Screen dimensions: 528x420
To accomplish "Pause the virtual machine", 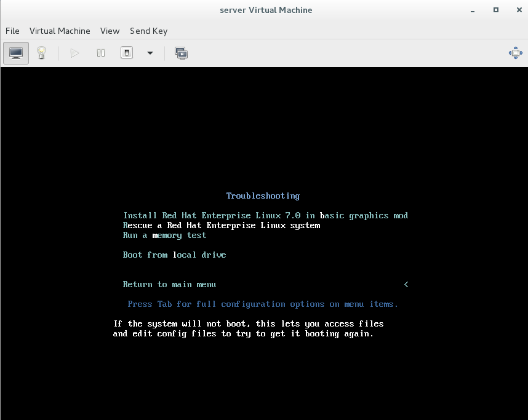I will [101, 53].
